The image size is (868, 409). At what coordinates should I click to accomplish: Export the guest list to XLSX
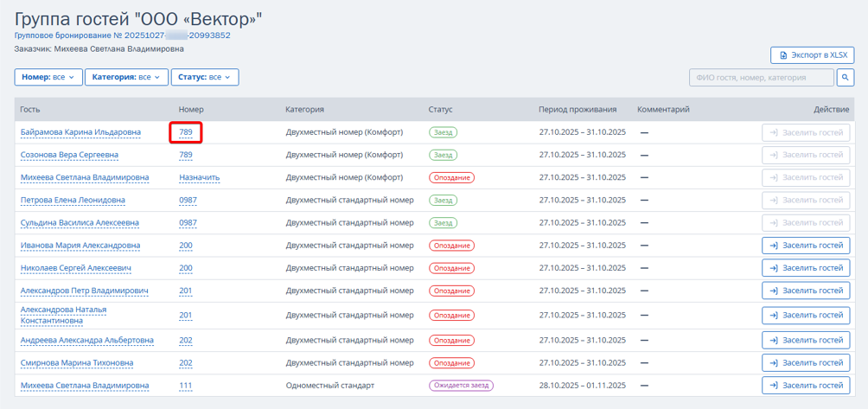pos(812,55)
